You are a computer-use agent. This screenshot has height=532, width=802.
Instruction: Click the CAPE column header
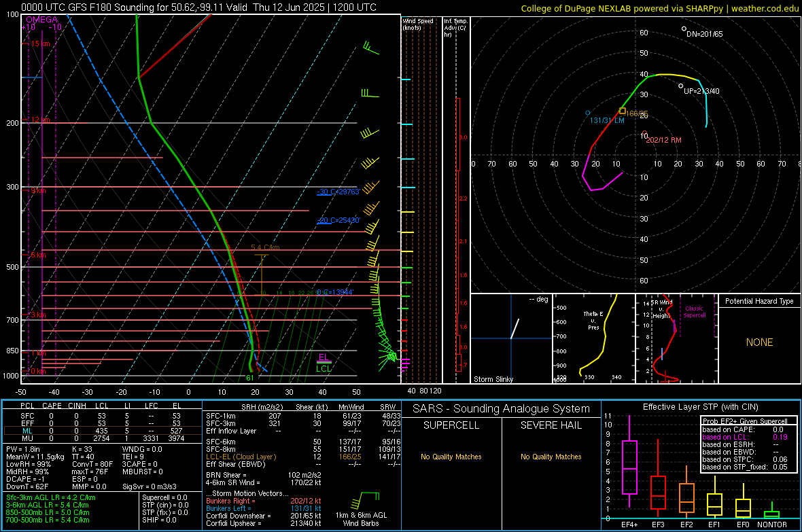pyautogui.click(x=52, y=406)
